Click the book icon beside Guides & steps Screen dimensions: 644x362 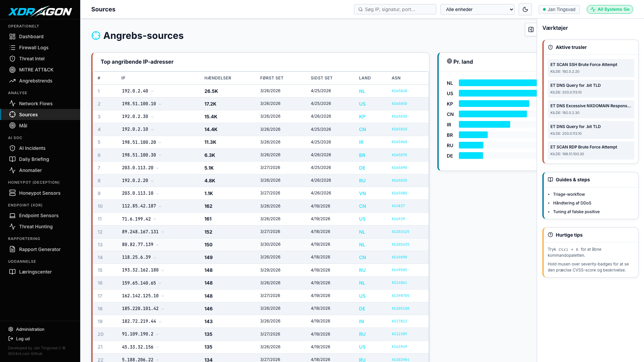(x=550, y=180)
